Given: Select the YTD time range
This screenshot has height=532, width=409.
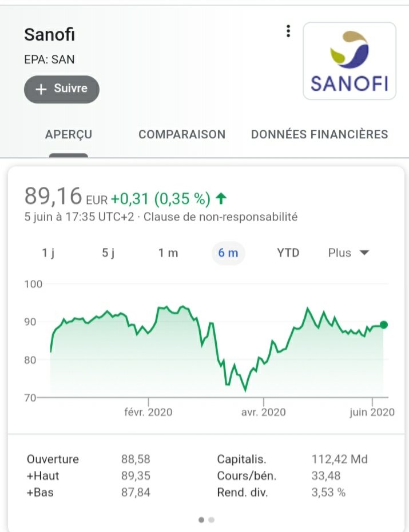Looking at the screenshot, I should (288, 253).
